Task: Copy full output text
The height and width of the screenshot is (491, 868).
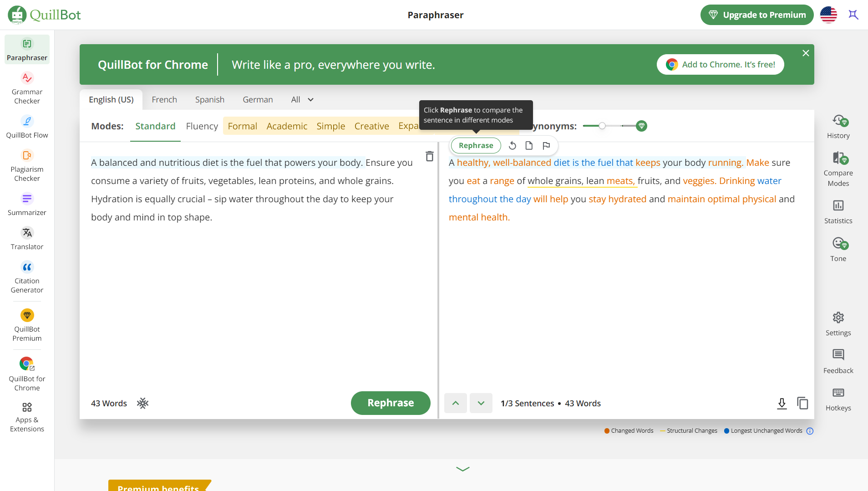Action: click(802, 403)
